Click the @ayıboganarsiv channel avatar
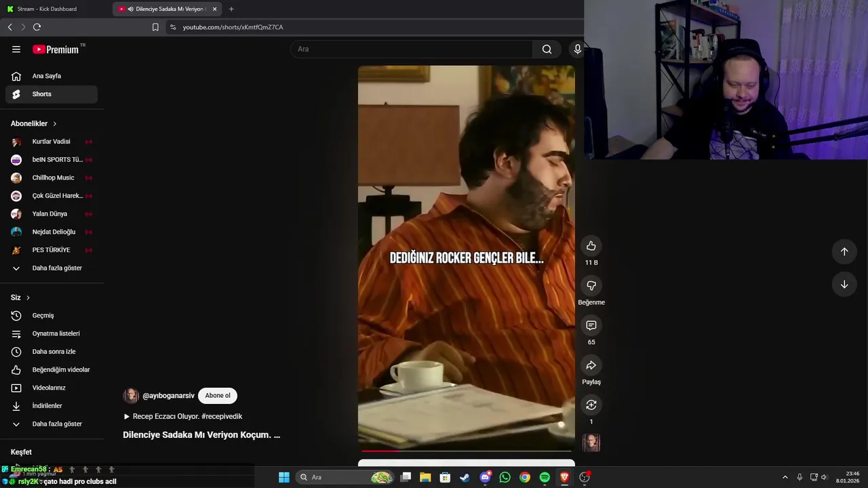 (131, 396)
